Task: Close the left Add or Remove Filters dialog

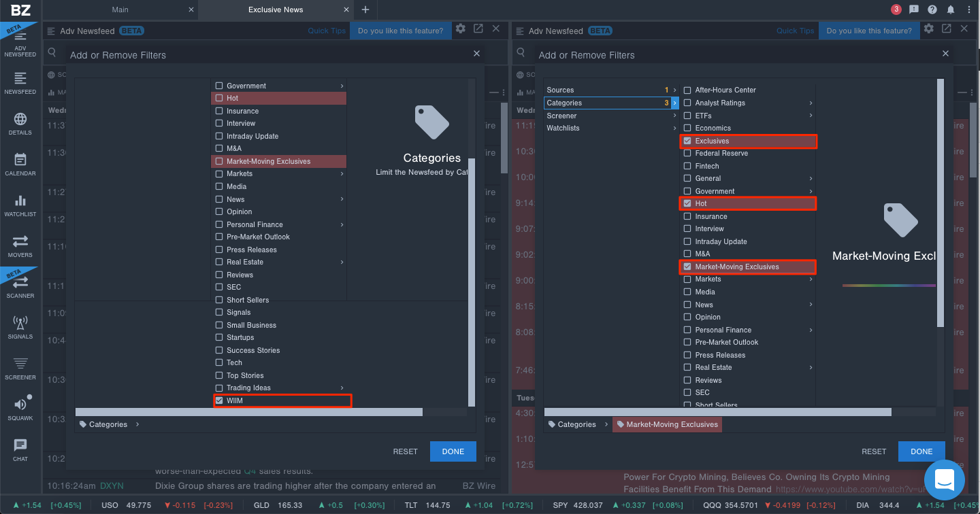Action: coord(476,54)
